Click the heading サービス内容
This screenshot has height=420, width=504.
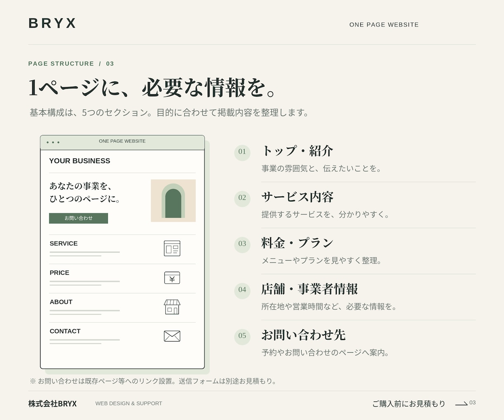297,197
